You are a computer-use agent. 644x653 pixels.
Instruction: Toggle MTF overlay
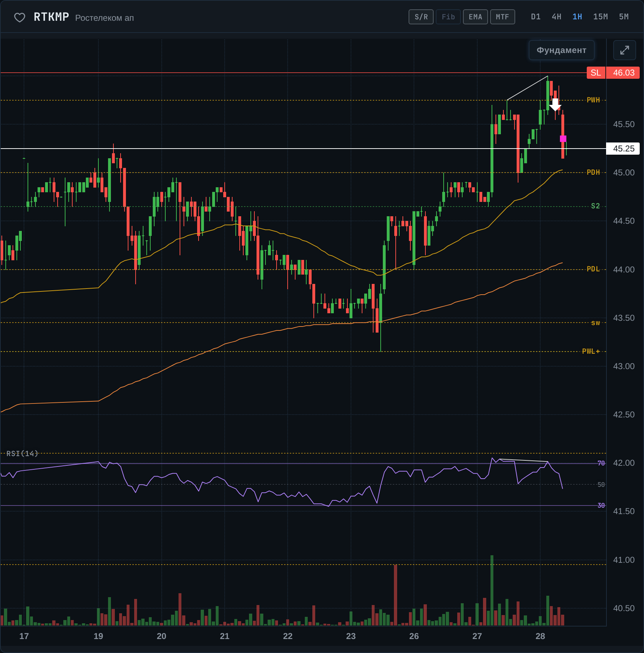[x=502, y=17]
